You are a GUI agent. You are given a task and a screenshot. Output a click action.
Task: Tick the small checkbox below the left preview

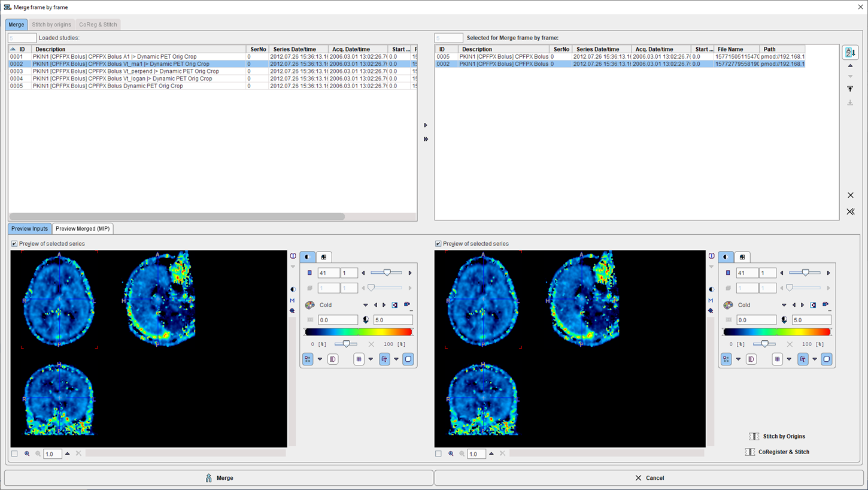[14, 454]
